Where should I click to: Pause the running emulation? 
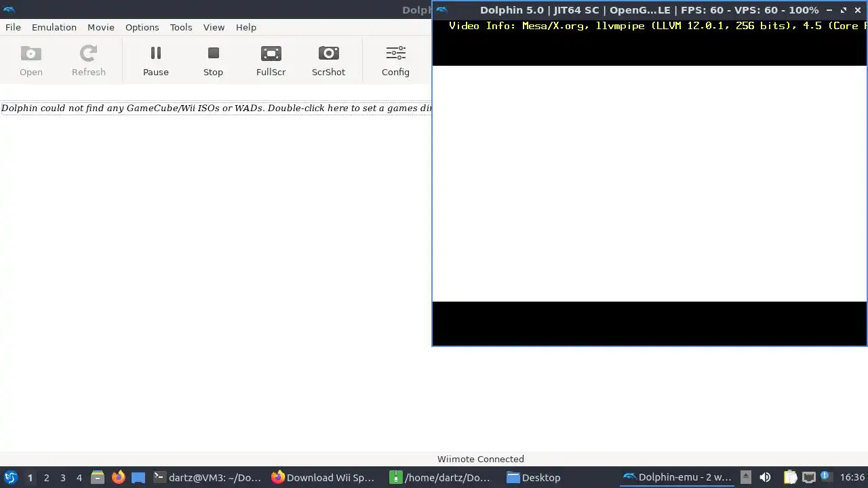click(x=156, y=60)
